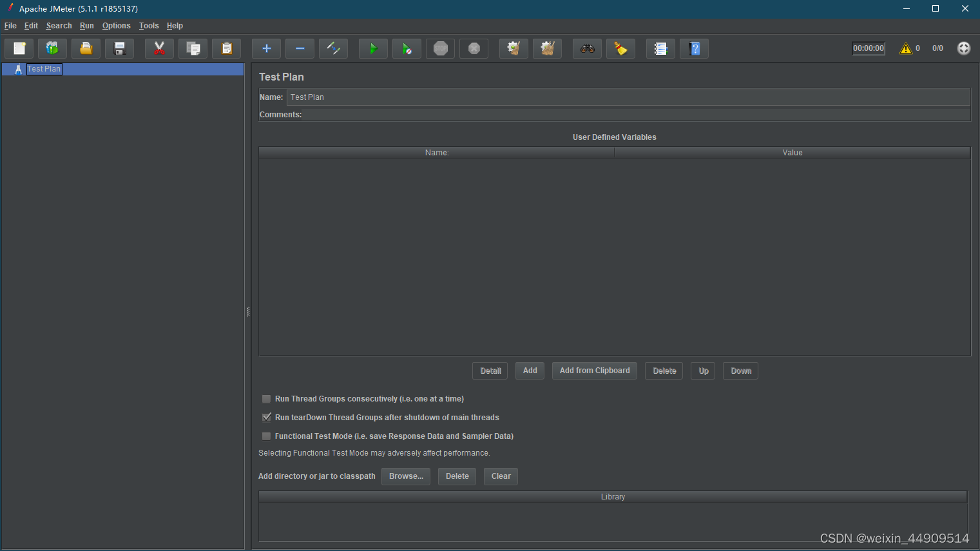Select the Test Plan flask icon in tree
This screenshot has width=980, height=551.
pos(18,69)
